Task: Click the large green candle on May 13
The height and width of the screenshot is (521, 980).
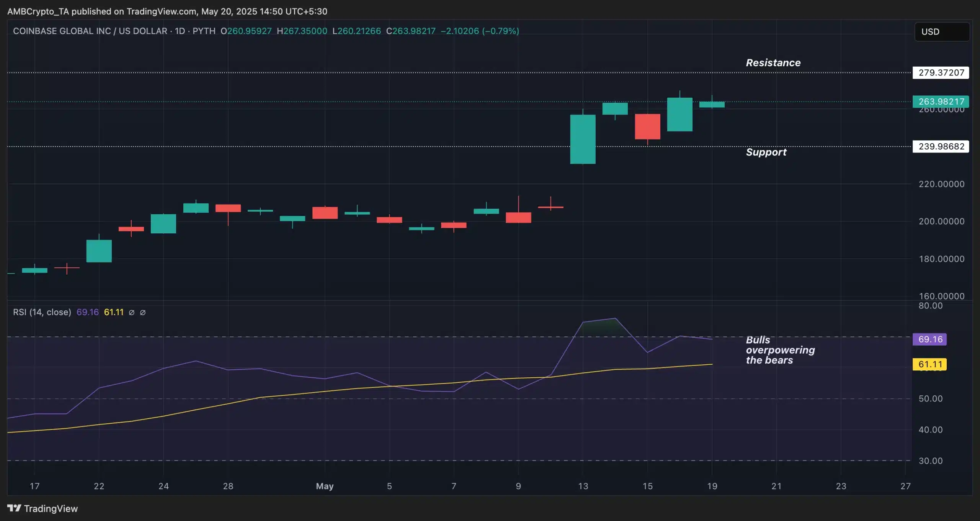Action: [583, 139]
